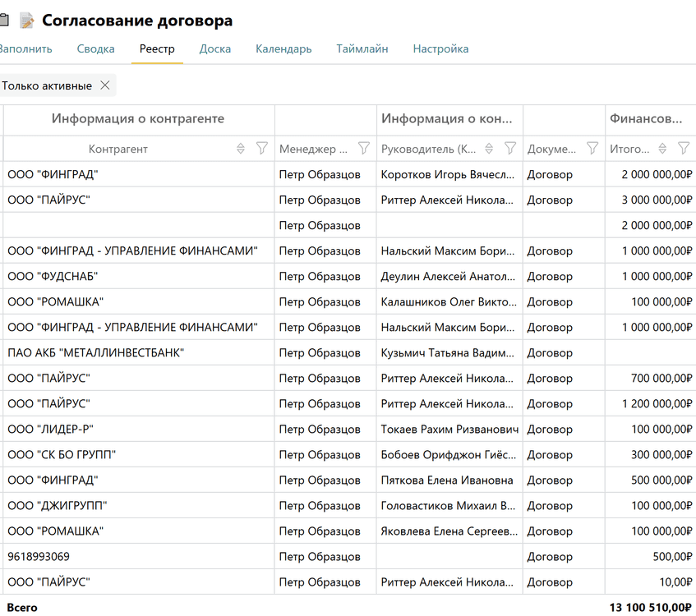The width and height of the screenshot is (696, 616).
Task: Switch to the Сводка tab
Action: point(95,48)
